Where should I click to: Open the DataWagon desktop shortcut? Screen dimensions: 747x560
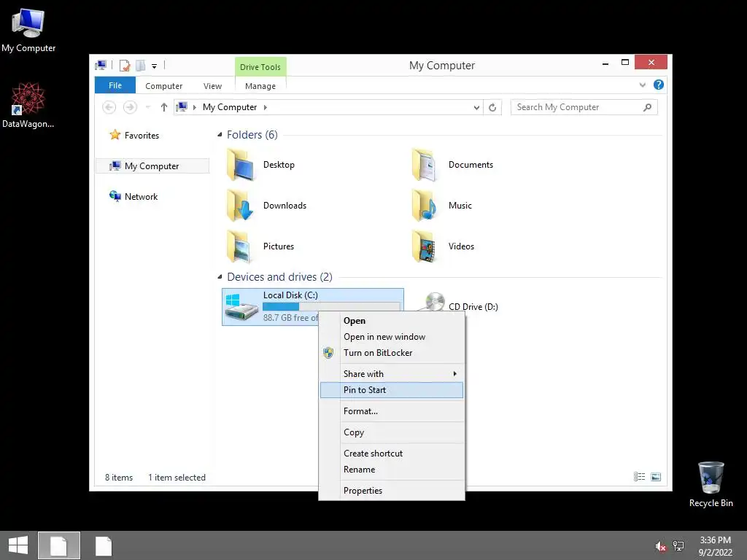pos(28,105)
